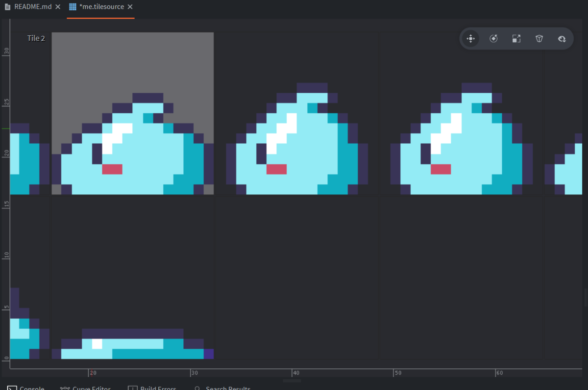The image size is (588, 390).
Task: Open the Search Results tab
Action: pyautogui.click(x=222, y=387)
